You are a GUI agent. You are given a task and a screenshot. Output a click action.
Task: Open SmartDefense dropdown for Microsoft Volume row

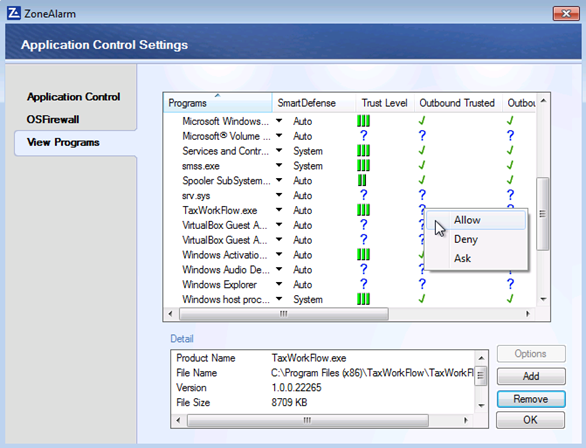(x=279, y=136)
